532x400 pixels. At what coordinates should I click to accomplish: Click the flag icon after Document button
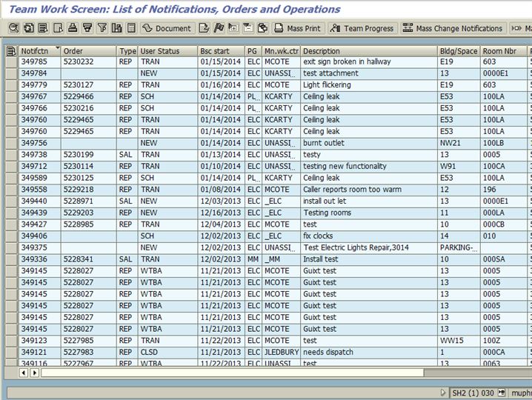coord(219,28)
